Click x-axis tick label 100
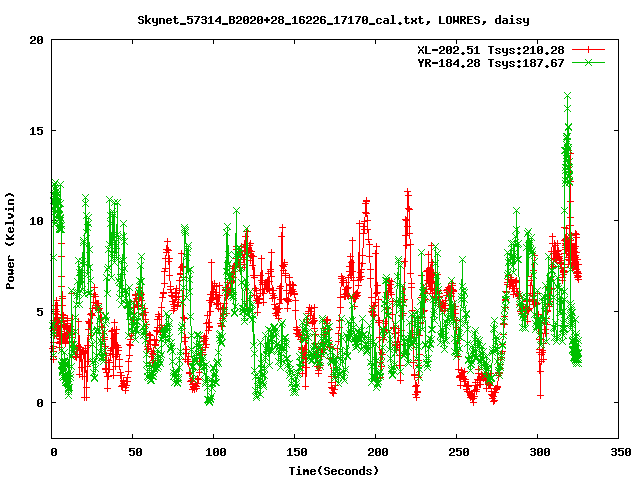This screenshot has height=480, width=640. (x=216, y=452)
